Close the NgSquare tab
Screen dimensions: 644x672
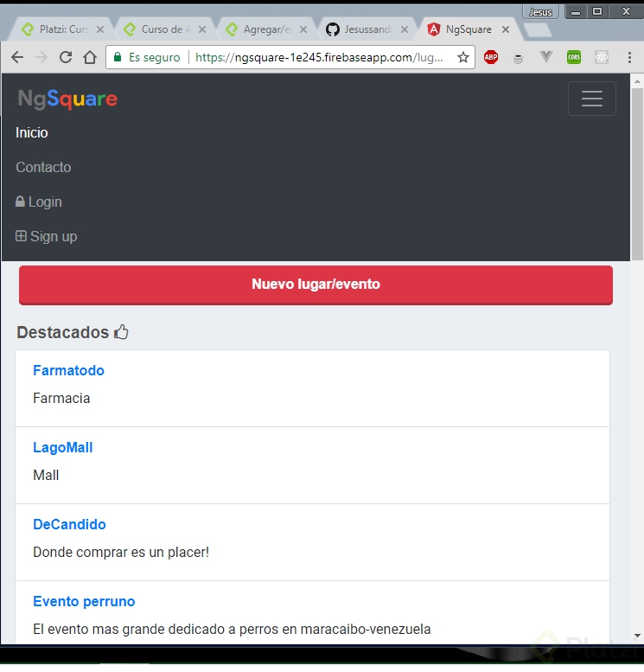[x=506, y=29]
